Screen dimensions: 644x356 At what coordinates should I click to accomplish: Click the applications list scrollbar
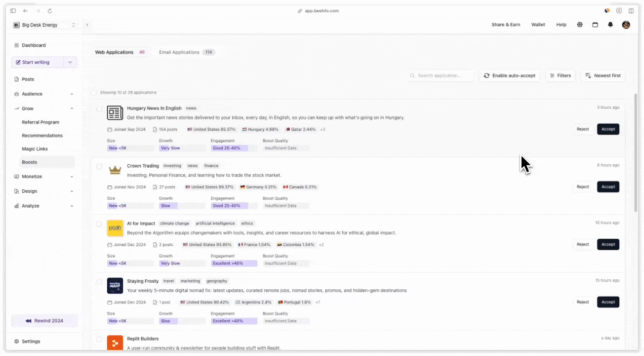click(x=636, y=152)
